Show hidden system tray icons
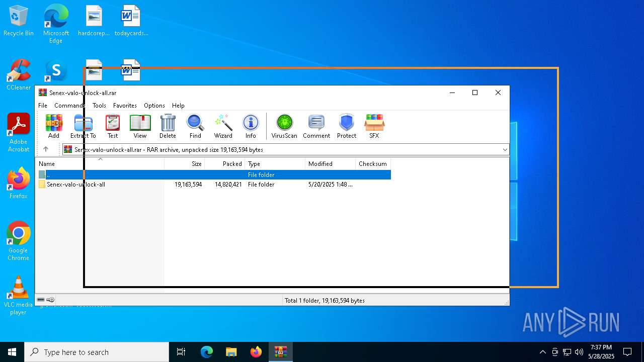Screen dimensions: 644x362 click(542, 352)
